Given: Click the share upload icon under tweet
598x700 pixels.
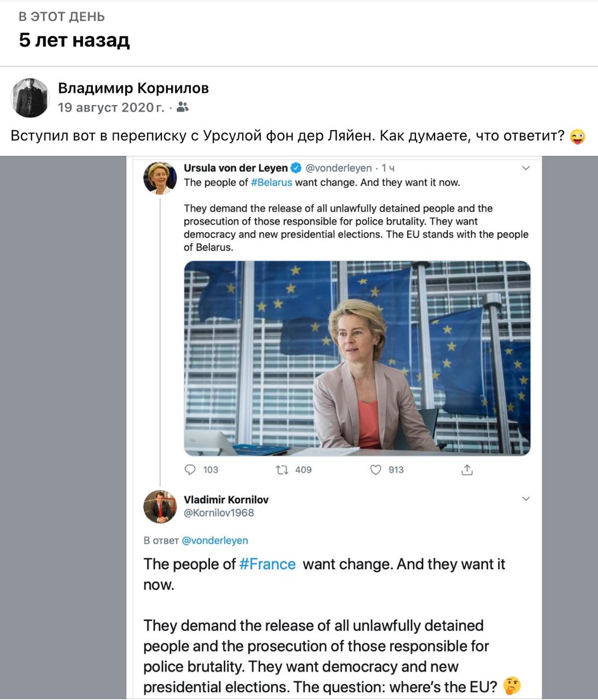Looking at the screenshot, I should point(467,470).
